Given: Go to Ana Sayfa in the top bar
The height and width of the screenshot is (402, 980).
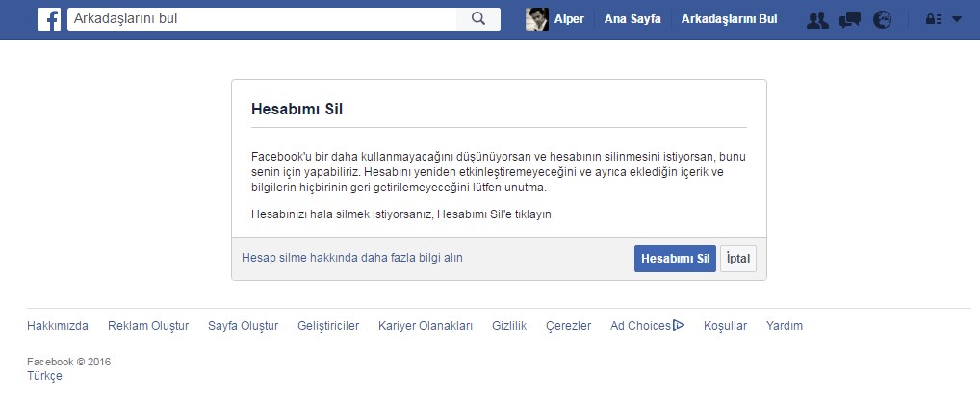Looking at the screenshot, I should [x=632, y=19].
